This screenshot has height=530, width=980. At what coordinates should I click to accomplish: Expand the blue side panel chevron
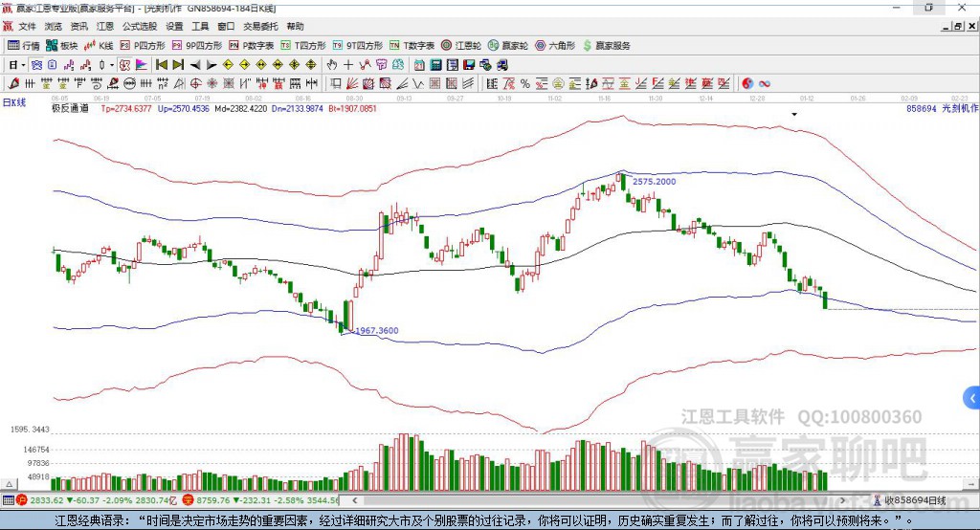tap(972, 398)
